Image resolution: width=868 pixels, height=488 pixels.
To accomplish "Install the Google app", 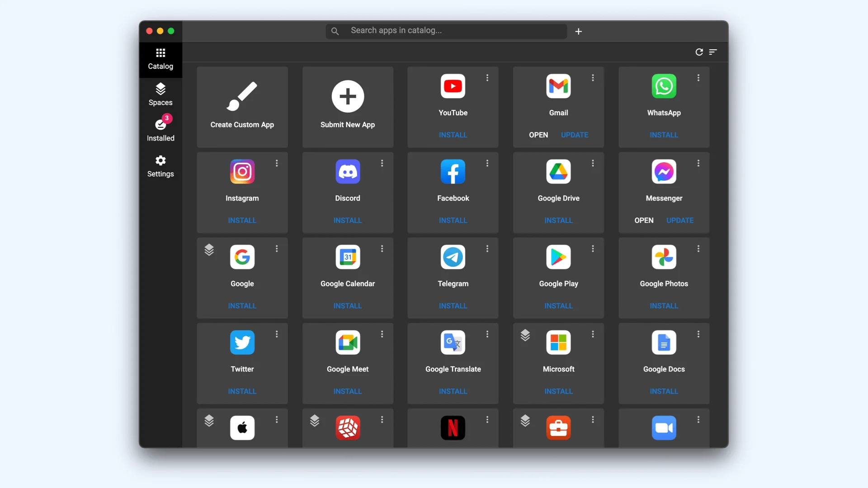I will (242, 305).
